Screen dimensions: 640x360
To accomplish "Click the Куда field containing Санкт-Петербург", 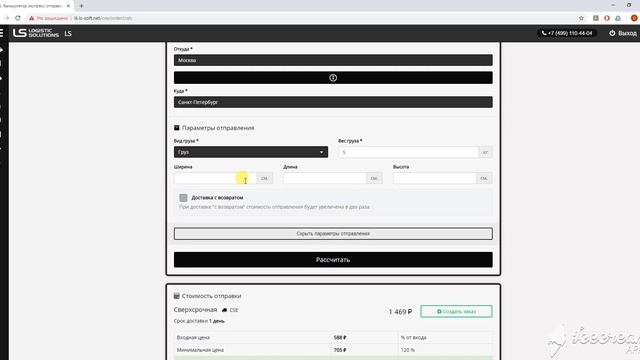I will coord(333,102).
